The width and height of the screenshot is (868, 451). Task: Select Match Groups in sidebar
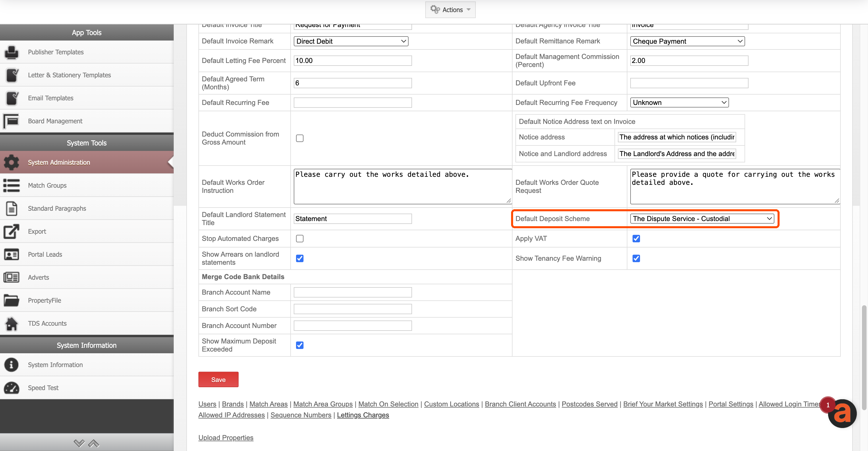[x=87, y=185]
